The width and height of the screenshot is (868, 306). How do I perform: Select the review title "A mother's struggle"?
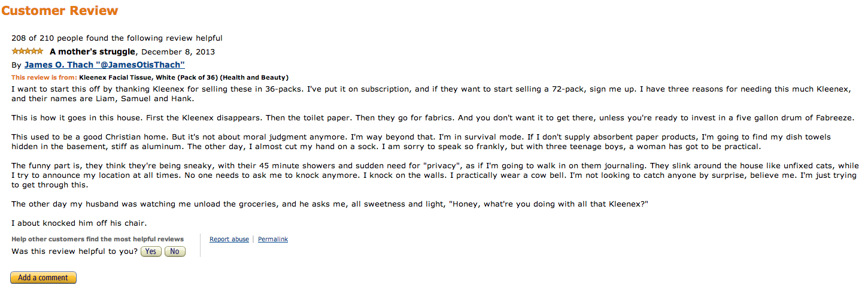pyautogui.click(x=93, y=51)
